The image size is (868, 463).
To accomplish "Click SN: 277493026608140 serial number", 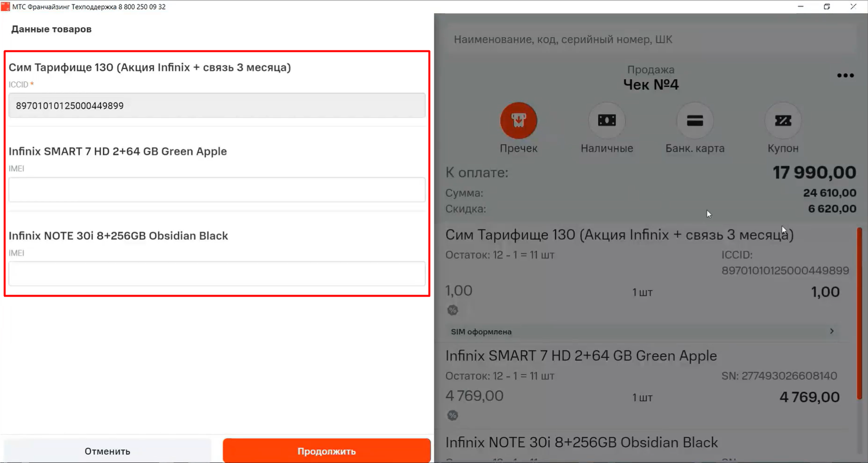I will 779,376.
